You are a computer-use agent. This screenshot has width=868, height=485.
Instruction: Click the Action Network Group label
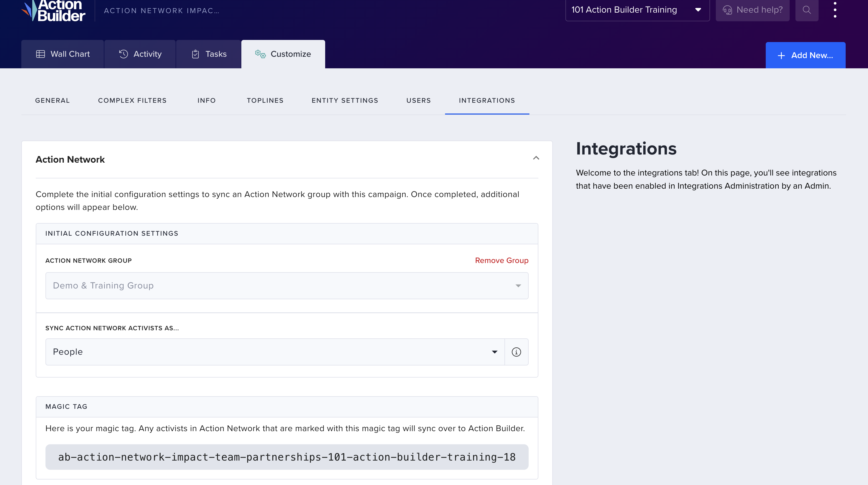coord(88,260)
